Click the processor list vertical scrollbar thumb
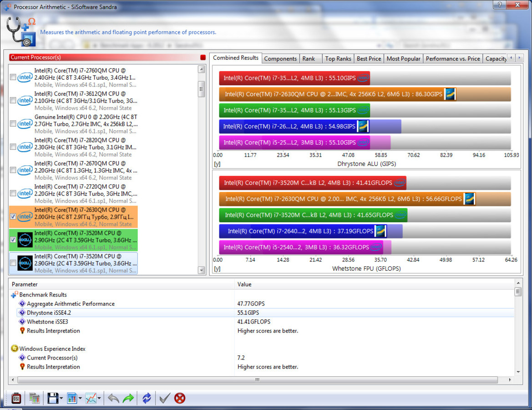Screen dimensions: 532x410 click(x=202, y=89)
